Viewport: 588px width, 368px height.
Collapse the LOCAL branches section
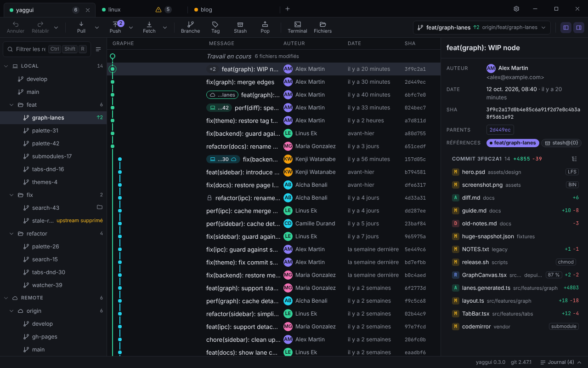click(6, 66)
